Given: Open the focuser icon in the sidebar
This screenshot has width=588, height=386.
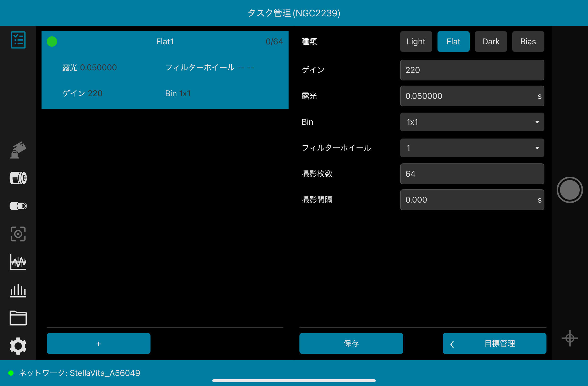Looking at the screenshot, I should pos(18,206).
